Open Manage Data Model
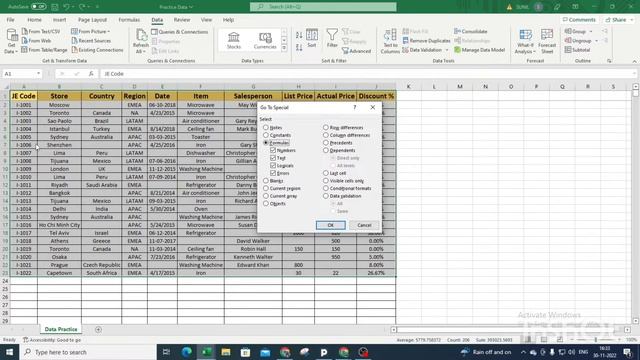 tap(480, 50)
